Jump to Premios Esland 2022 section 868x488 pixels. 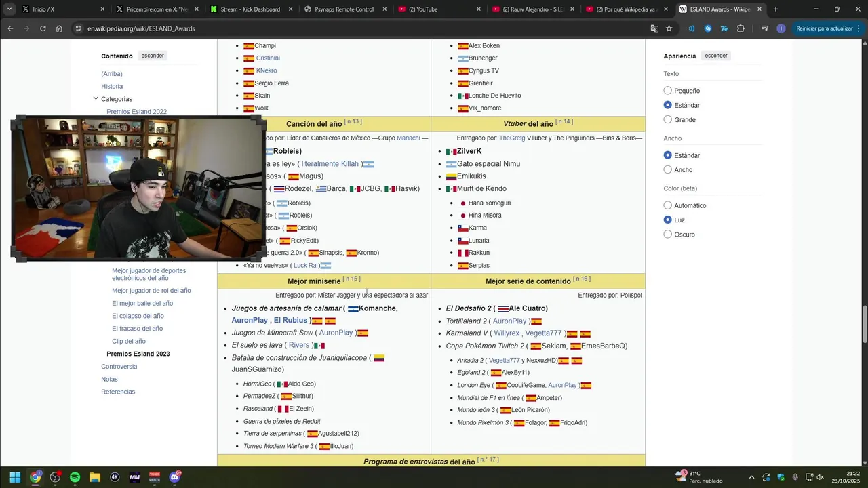[x=136, y=112]
